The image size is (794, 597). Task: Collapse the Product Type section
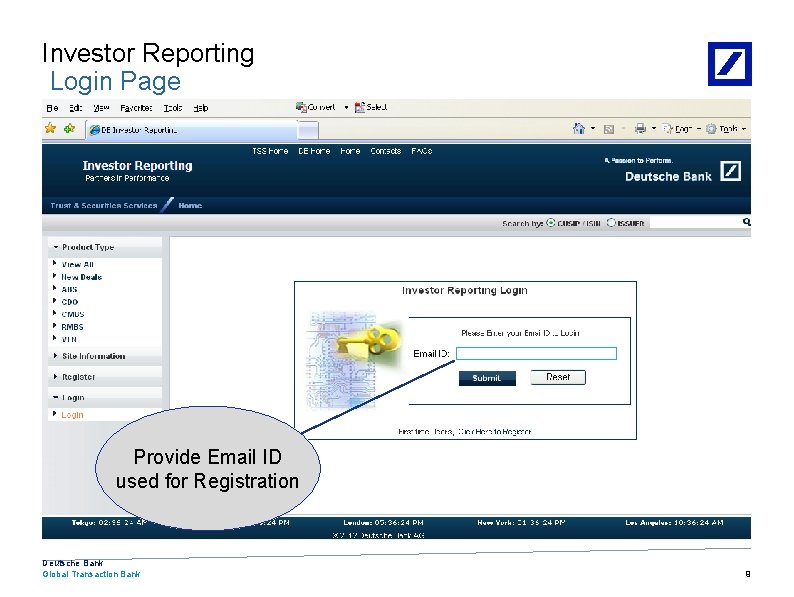105,247
